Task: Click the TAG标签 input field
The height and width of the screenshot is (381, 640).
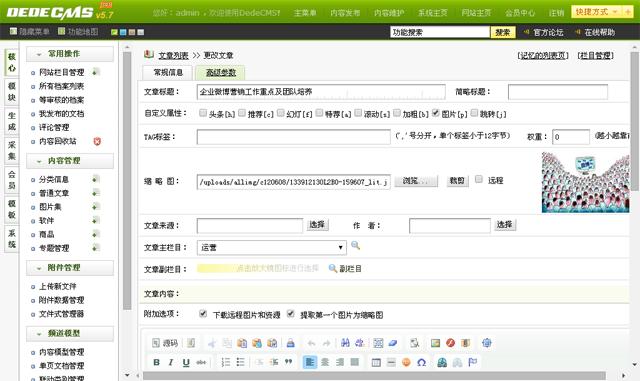Action: tap(293, 137)
